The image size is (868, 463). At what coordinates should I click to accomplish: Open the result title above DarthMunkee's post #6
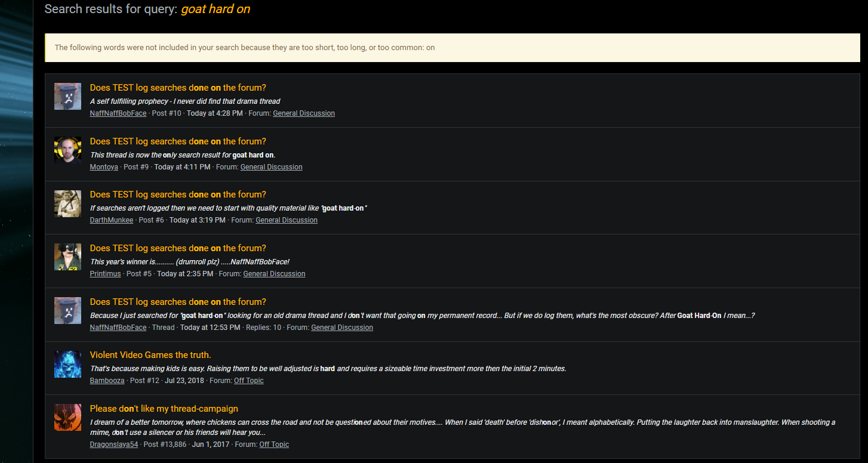click(178, 195)
